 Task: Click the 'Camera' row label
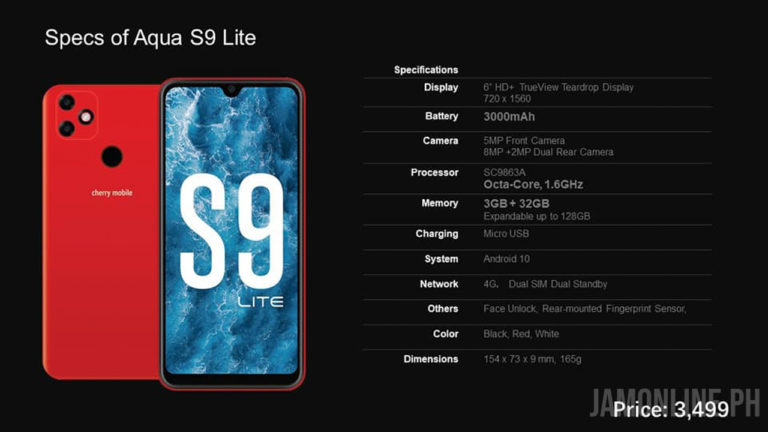[440, 141]
